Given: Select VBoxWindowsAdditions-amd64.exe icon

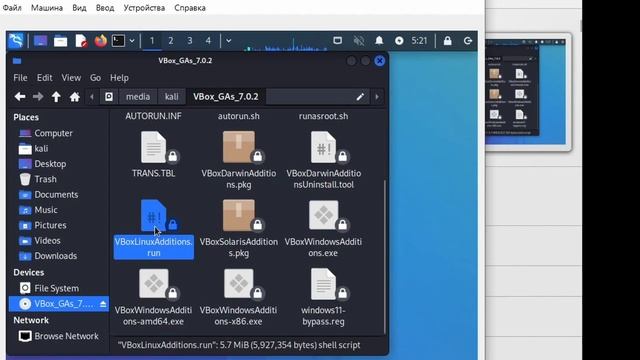Looking at the screenshot, I should [154, 284].
